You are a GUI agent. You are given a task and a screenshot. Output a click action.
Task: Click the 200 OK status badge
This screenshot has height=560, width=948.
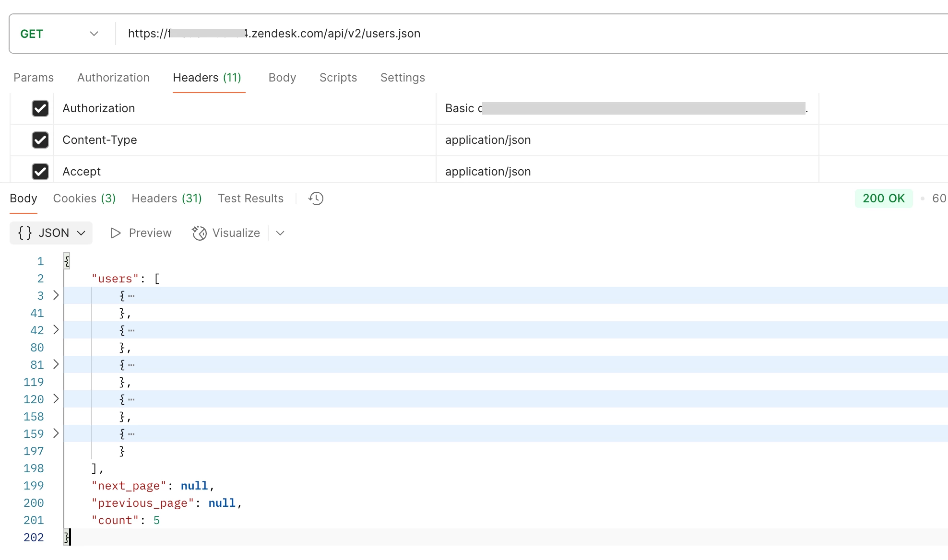coord(883,198)
